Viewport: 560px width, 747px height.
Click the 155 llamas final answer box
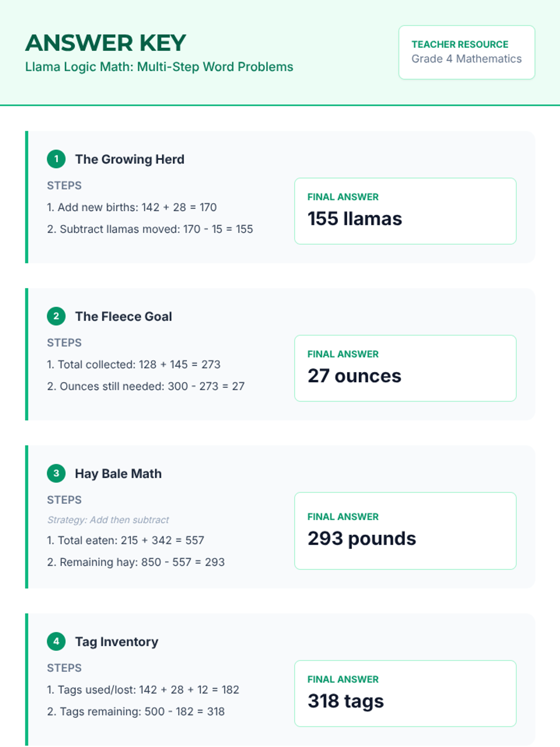click(x=405, y=211)
